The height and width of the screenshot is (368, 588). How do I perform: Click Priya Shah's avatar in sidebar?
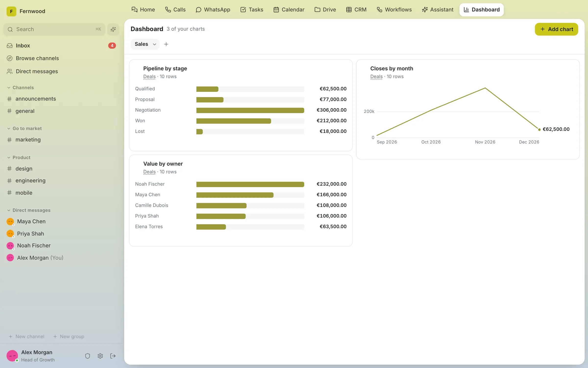pos(10,234)
